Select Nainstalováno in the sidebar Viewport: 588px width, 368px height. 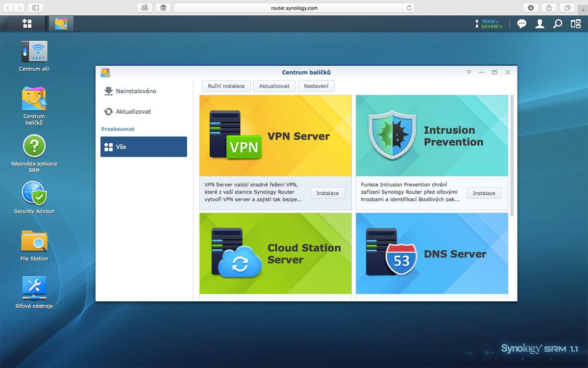click(x=136, y=91)
